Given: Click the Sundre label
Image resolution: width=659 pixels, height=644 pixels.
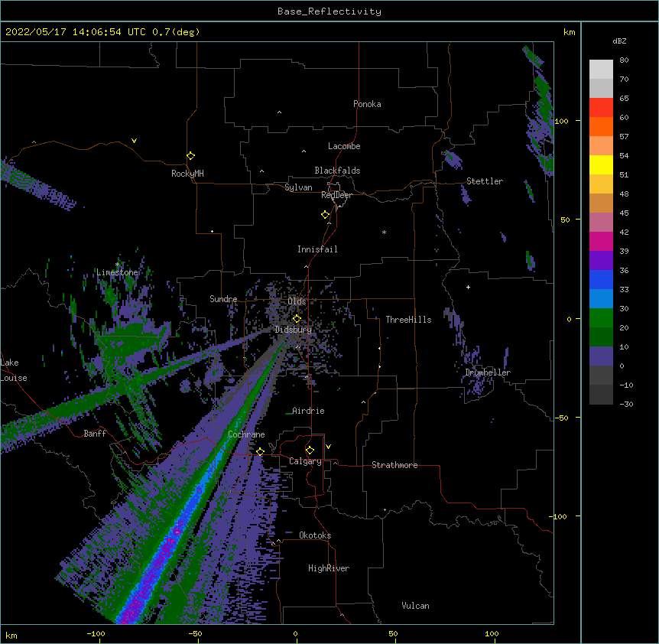Looking at the screenshot, I should (x=223, y=299).
